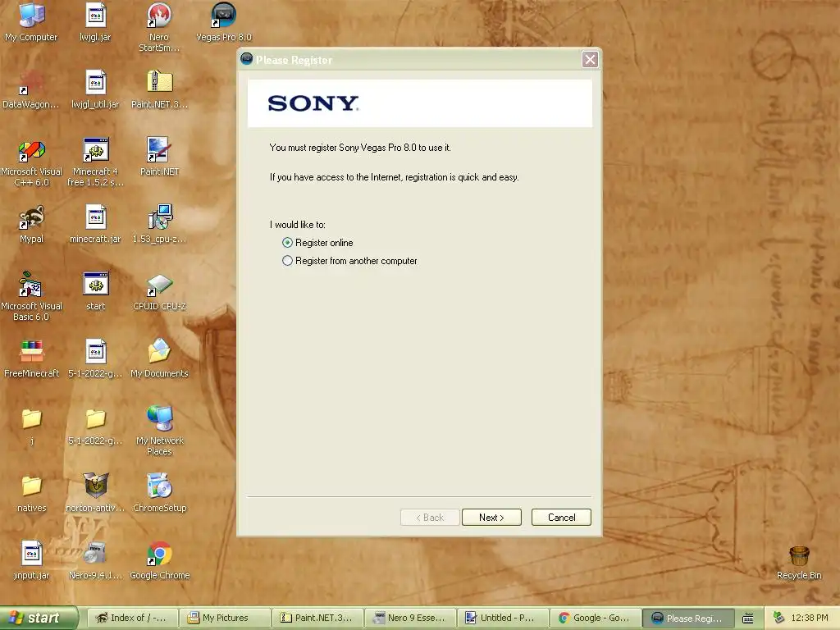Switch to My Pictures taskbar window
The width and height of the screenshot is (840, 630).
click(225, 618)
